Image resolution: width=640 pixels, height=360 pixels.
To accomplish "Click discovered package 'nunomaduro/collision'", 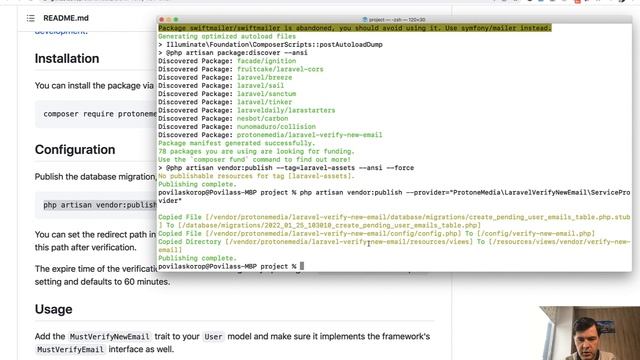I will (x=276, y=127).
